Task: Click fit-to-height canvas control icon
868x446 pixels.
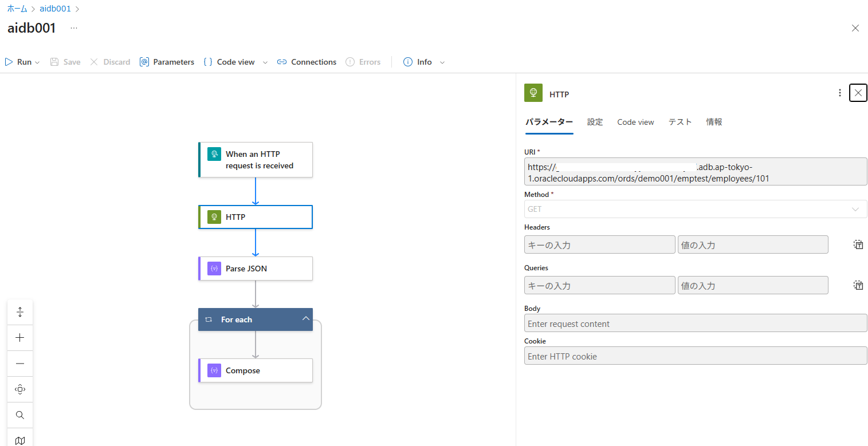Action: pyautogui.click(x=20, y=312)
